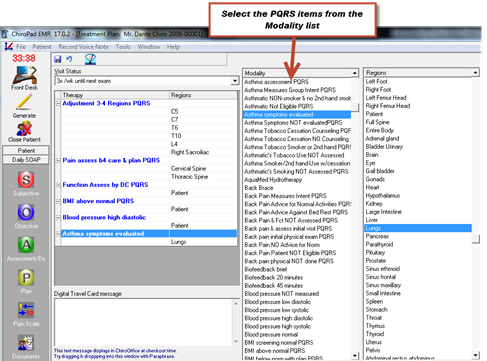Click the Generate pencil icon
Viewport: 487px width, 361px height.
24,102
